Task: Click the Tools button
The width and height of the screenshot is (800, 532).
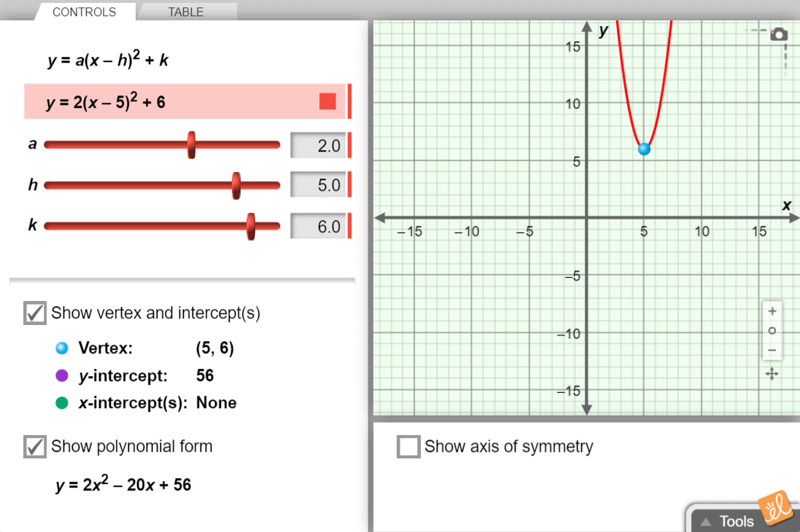Action: (736, 520)
